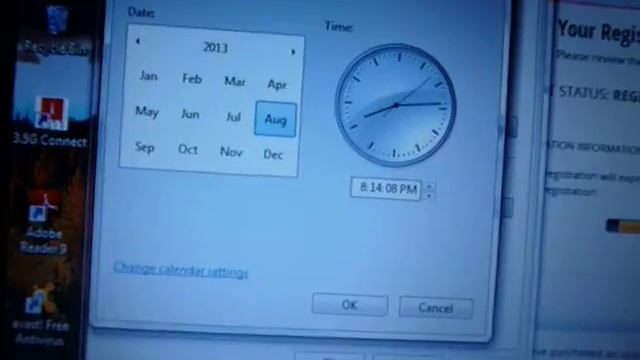Go to previous year with left arrow
The image size is (640, 360).
(x=138, y=41)
